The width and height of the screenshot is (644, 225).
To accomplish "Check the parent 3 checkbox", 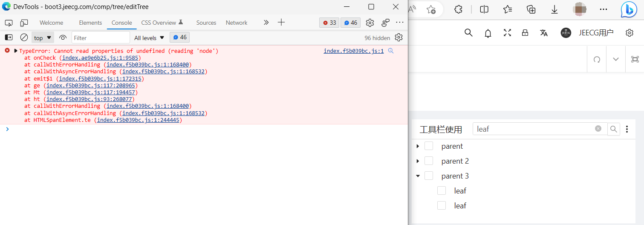I will click(429, 176).
